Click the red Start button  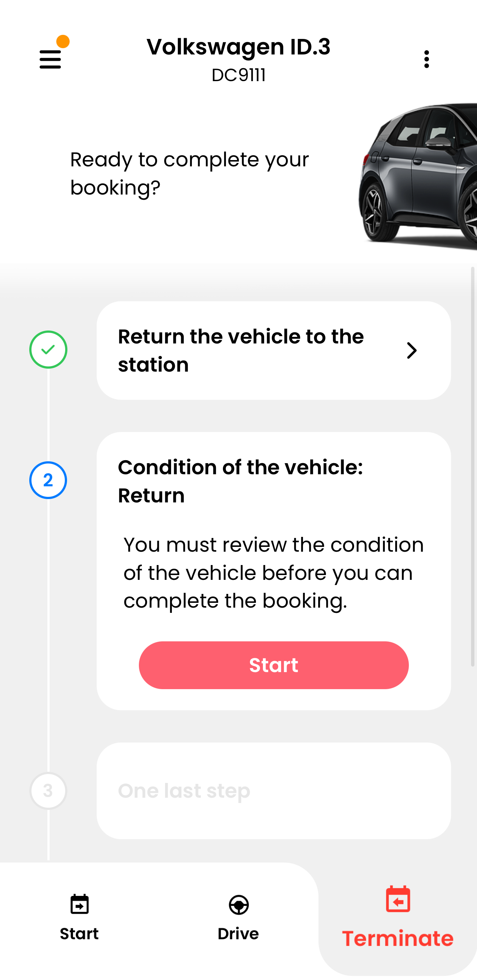click(x=273, y=665)
